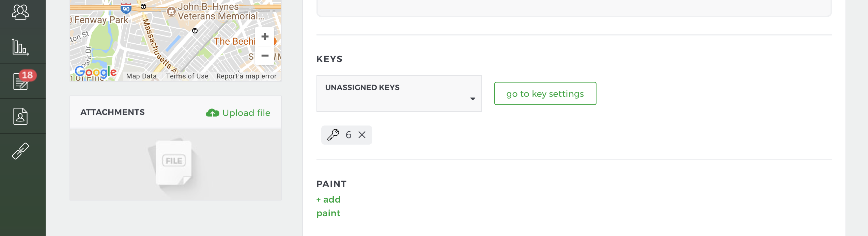
Task: Open the bar chart reports icon
Action: tap(20, 47)
